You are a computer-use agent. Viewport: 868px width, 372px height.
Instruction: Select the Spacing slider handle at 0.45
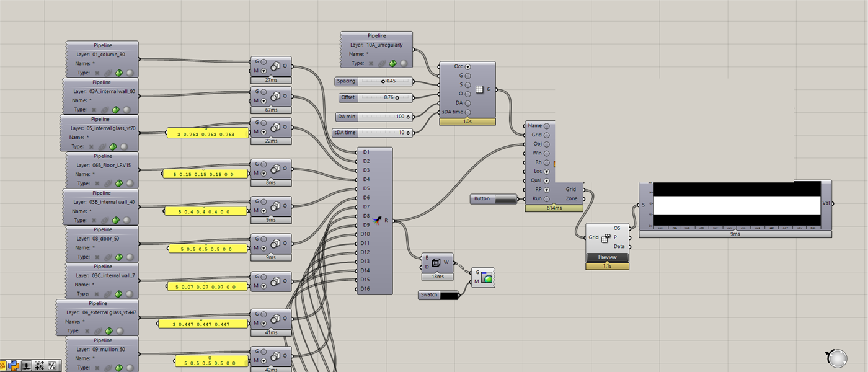[x=383, y=81]
